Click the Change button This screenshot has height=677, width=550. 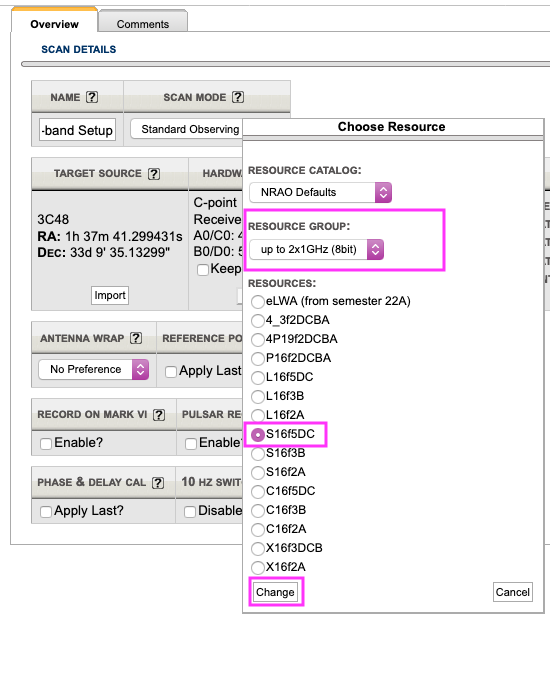275,592
